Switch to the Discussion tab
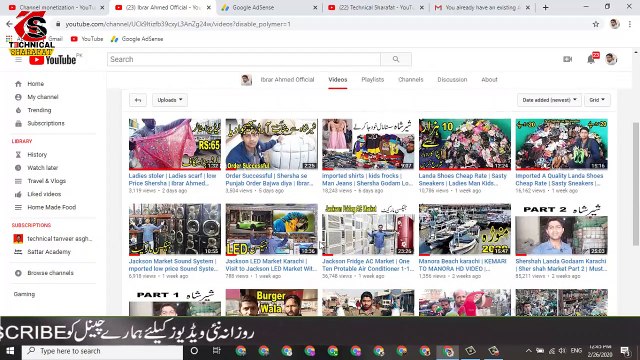640x360 pixels. pyautogui.click(x=452, y=80)
